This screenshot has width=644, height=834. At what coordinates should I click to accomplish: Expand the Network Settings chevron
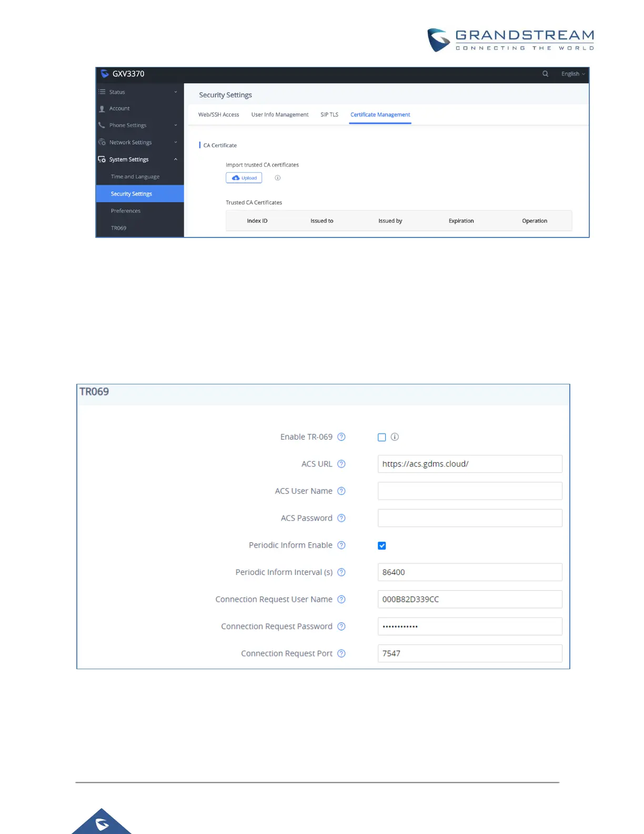(176, 142)
